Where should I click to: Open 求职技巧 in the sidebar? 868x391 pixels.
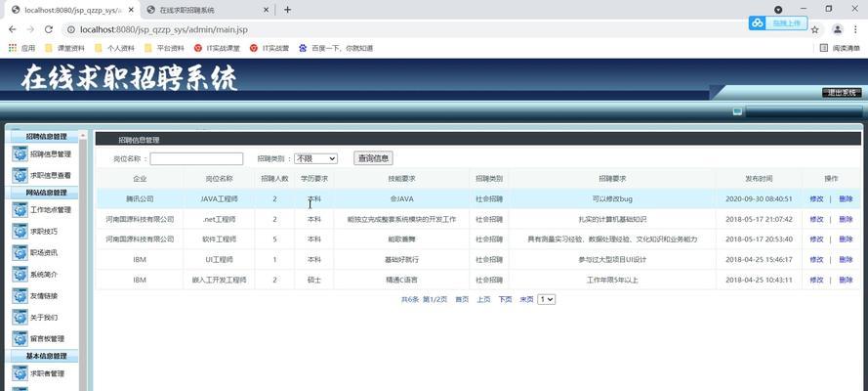43,232
